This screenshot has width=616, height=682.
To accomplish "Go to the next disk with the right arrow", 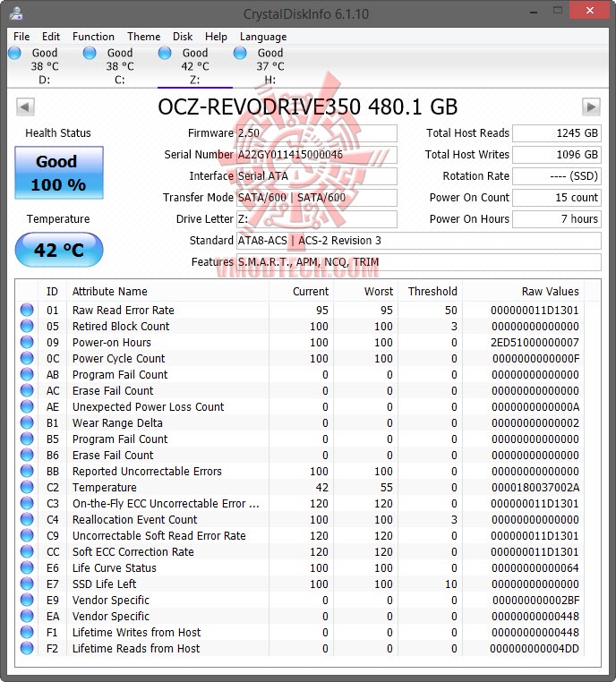I will click(x=591, y=107).
